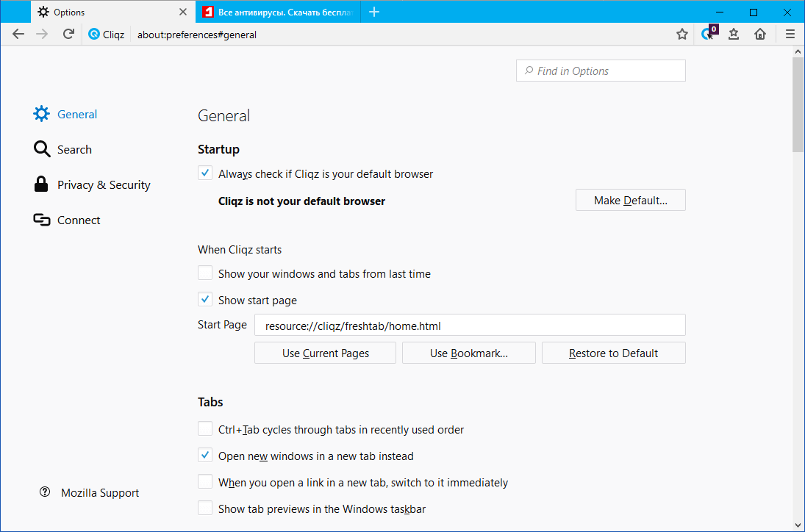Viewport: 805px width, 532px height.
Task: Switch to the Russian antivirus tab
Action: 278,12
